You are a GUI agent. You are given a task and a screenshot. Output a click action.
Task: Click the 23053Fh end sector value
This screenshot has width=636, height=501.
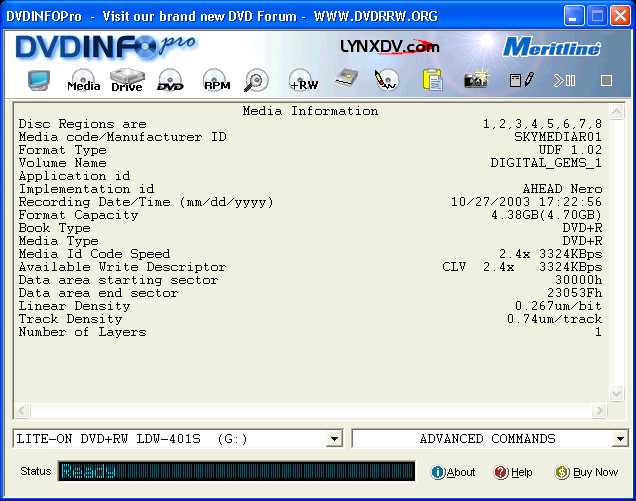pos(574,293)
